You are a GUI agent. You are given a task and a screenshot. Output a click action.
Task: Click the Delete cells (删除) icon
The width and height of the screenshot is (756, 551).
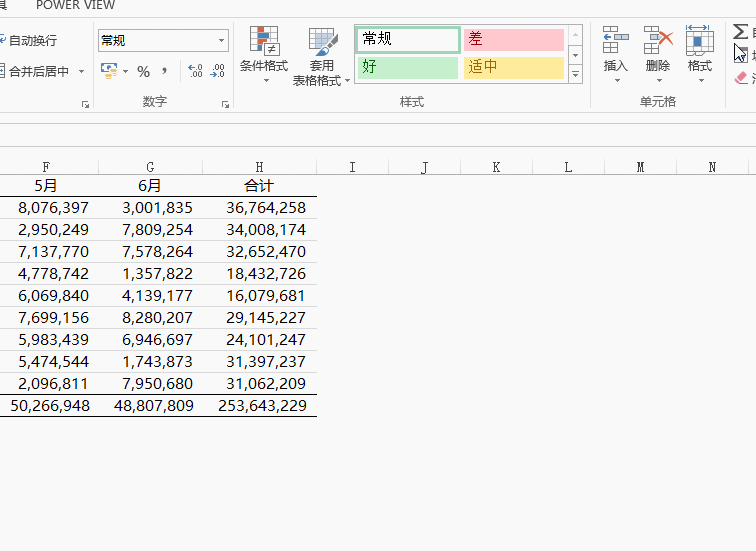coord(658,42)
